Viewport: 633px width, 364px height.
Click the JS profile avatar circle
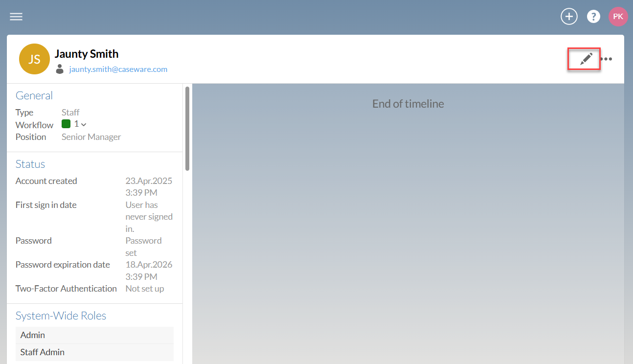[x=34, y=59]
